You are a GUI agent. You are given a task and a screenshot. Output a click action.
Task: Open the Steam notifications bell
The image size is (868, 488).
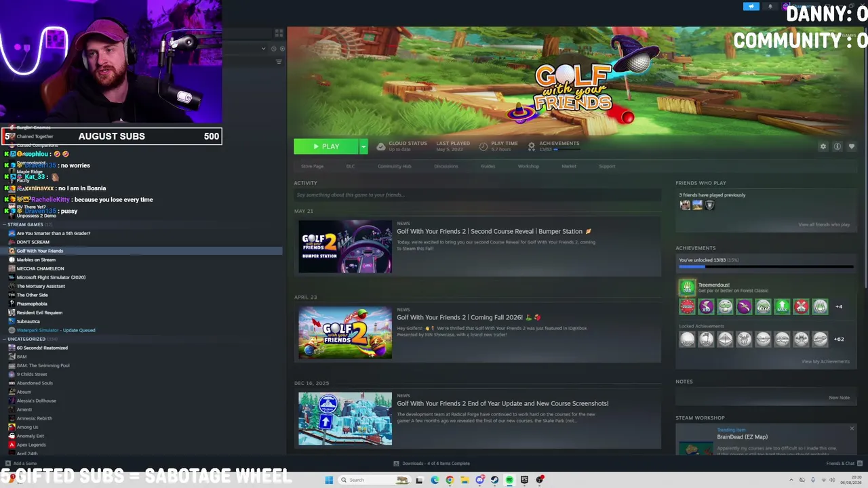coord(770,7)
